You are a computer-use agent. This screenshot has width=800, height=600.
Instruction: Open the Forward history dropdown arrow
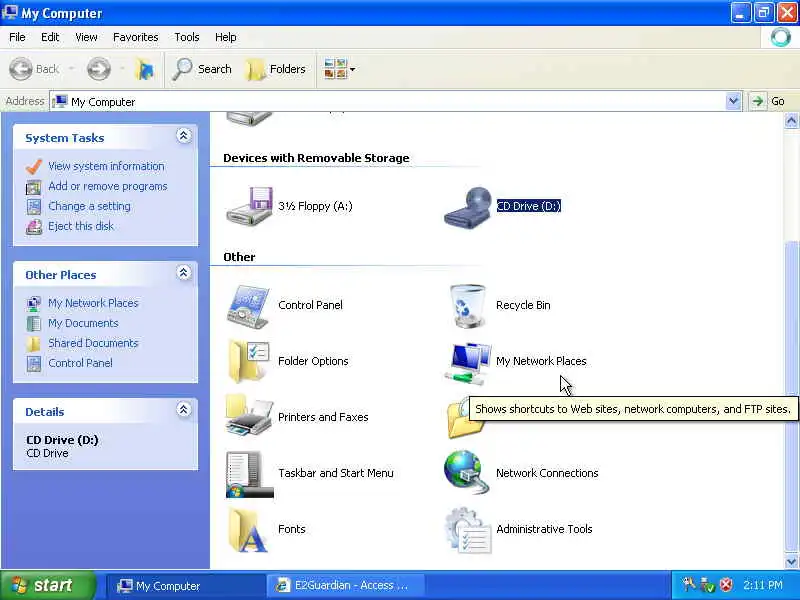122,69
